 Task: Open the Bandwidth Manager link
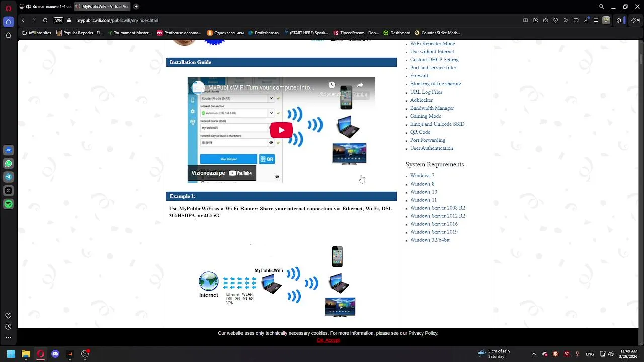click(x=432, y=108)
